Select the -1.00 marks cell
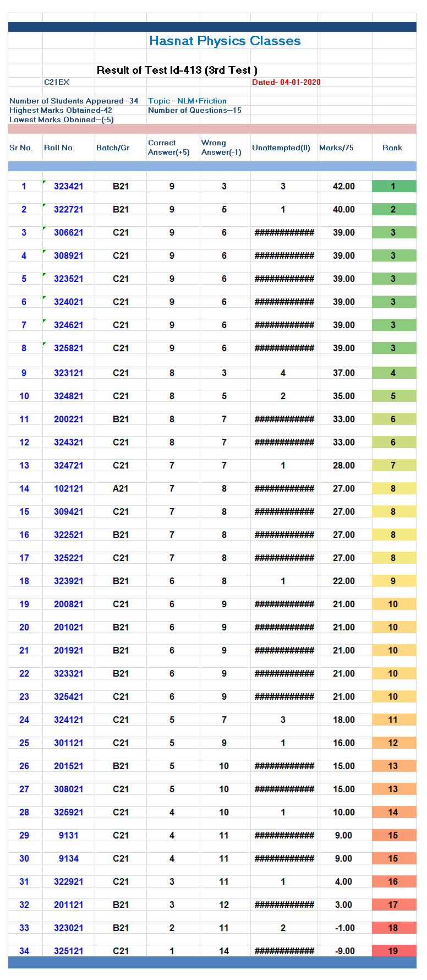 (x=344, y=928)
